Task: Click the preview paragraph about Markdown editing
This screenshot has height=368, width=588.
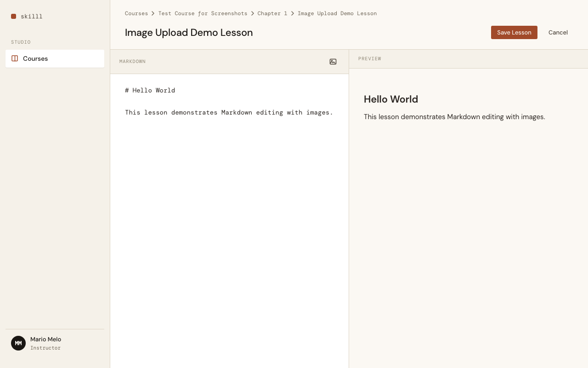Action: pyautogui.click(x=454, y=117)
